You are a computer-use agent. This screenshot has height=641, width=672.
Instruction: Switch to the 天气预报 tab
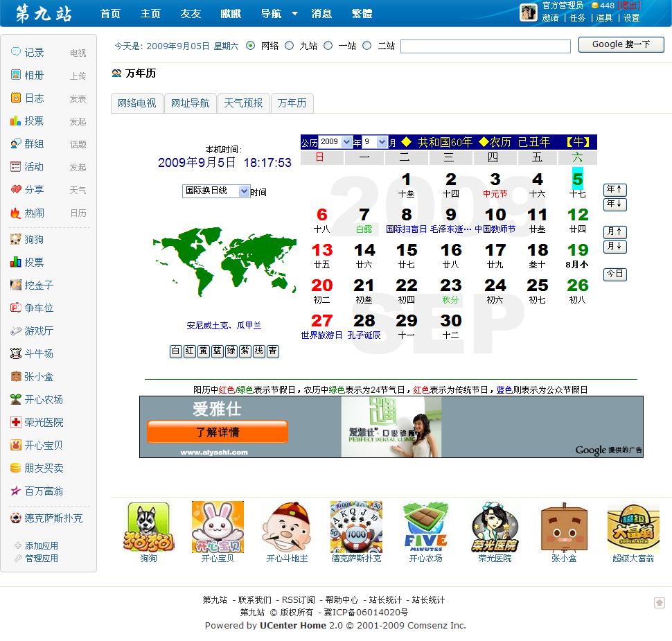[x=243, y=103]
